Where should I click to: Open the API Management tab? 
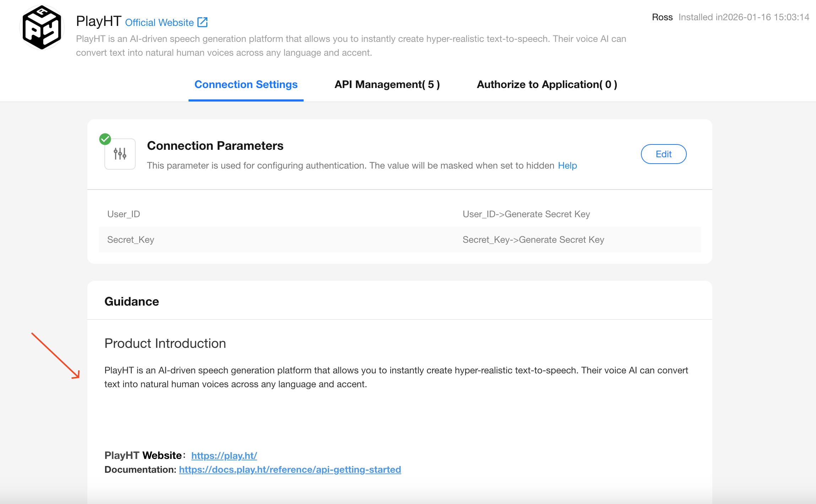point(387,84)
